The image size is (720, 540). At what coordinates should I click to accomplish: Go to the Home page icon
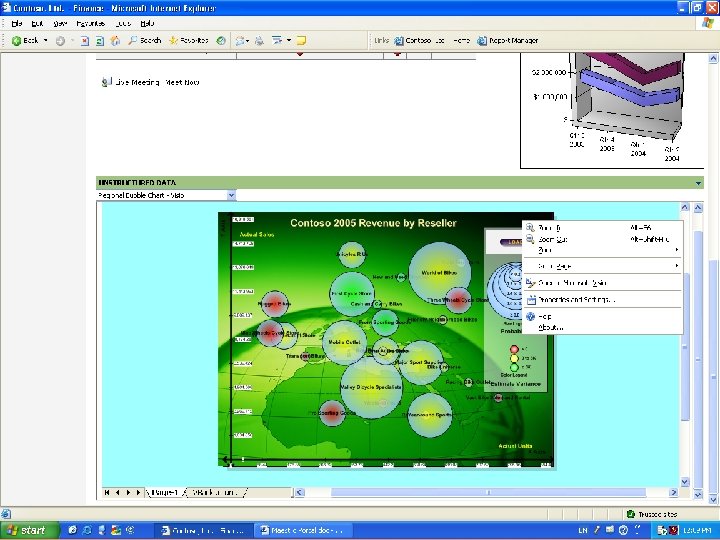[115, 41]
